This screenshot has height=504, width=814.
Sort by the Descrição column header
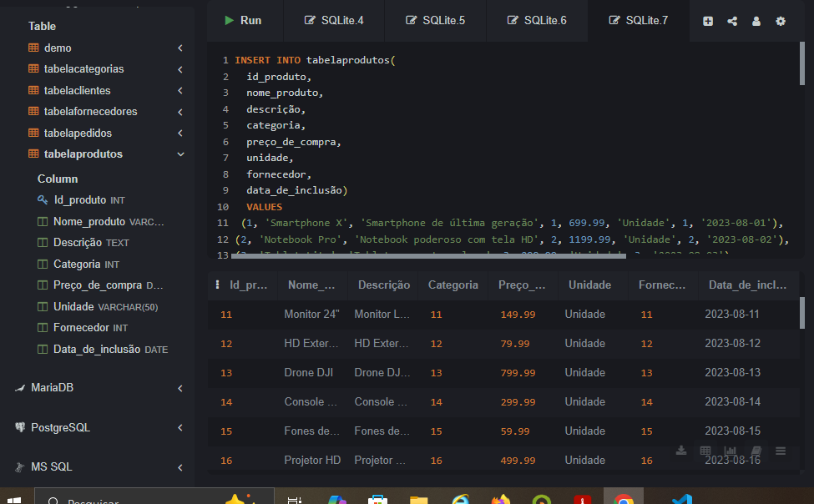384,285
